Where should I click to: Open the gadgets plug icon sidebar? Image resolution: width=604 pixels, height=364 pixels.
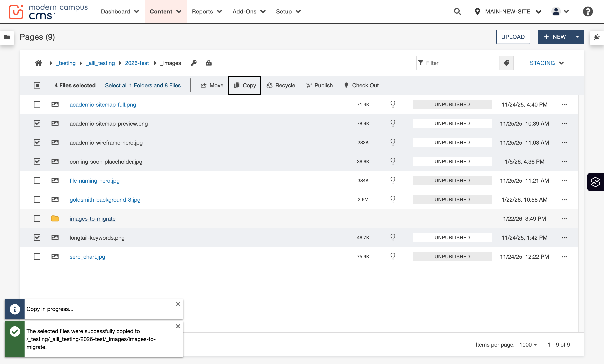597,37
